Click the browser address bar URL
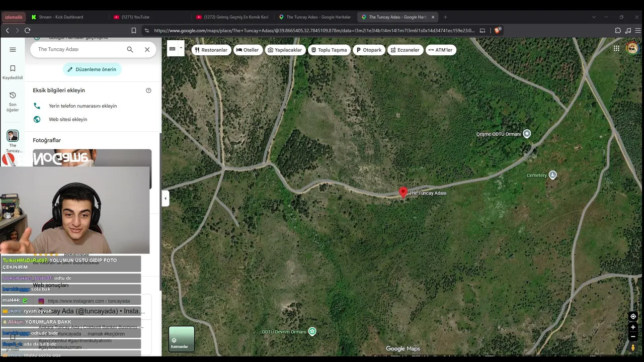This screenshot has width=644, height=362. (314, 30)
